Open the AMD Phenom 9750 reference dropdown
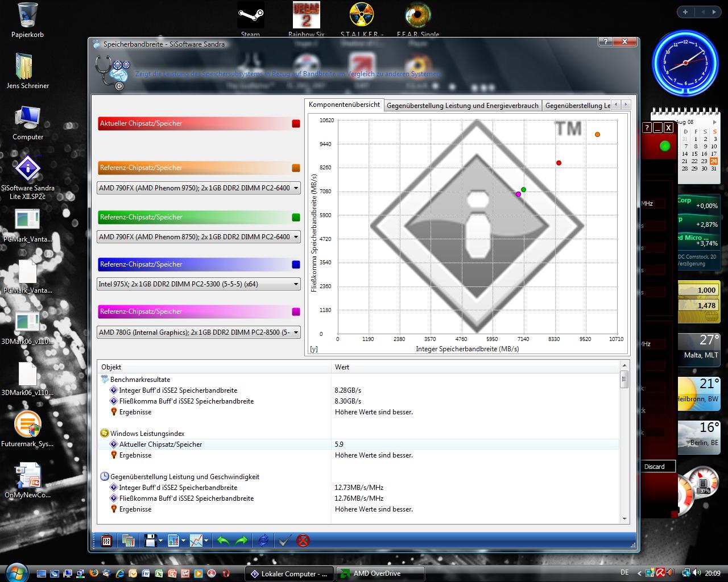The height and width of the screenshot is (582, 728). click(199, 188)
